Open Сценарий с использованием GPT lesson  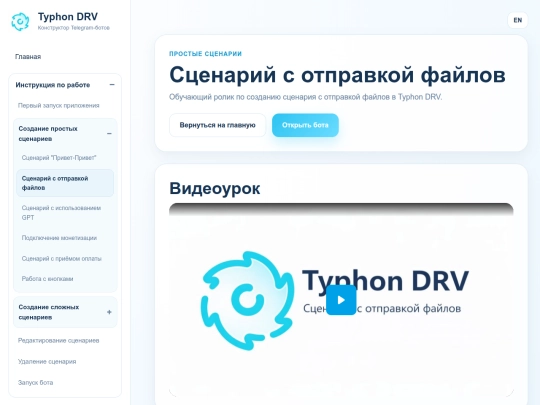pyautogui.click(x=61, y=212)
